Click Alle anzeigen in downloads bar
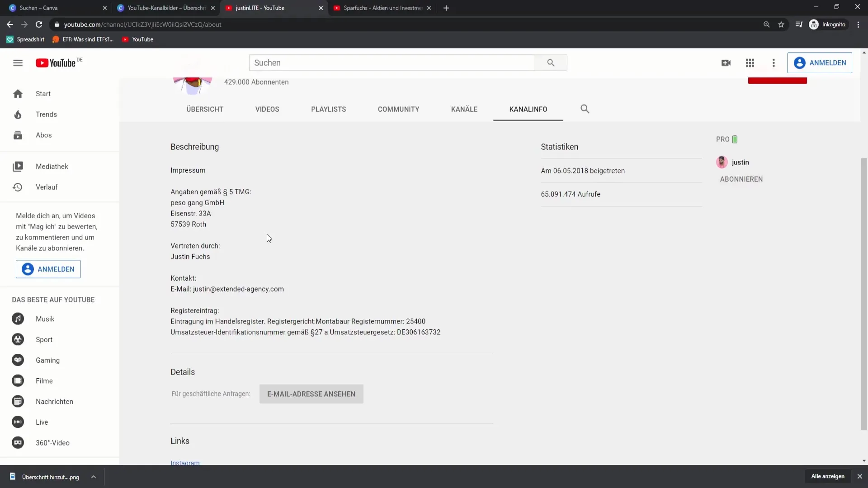868x488 pixels. click(828, 476)
